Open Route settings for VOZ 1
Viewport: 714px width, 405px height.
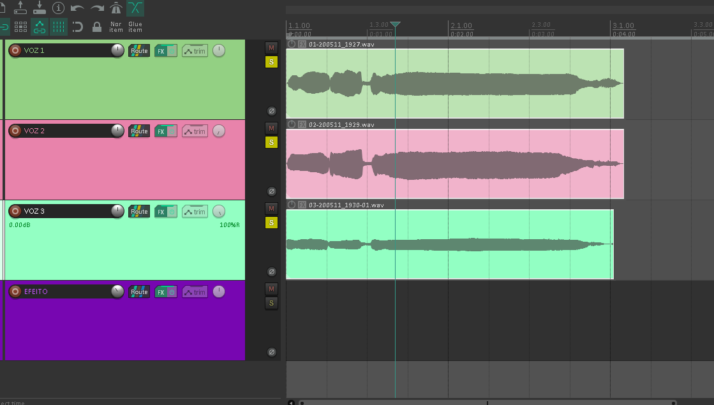click(139, 51)
